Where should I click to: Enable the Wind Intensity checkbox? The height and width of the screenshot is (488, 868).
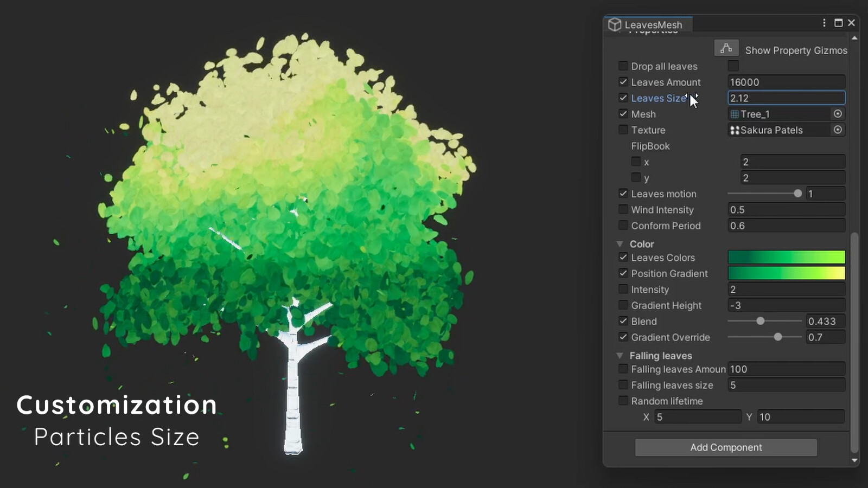click(623, 210)
